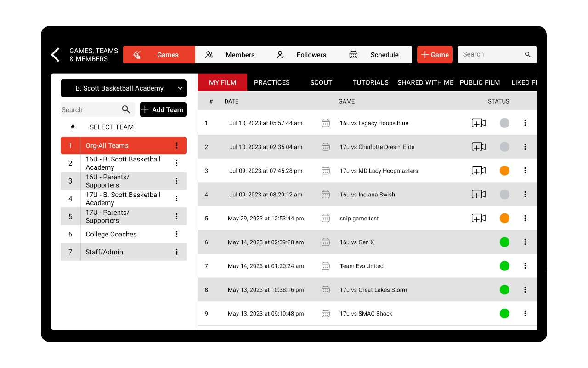Viewport: 588px width, 368px height.
Task: Select the College Coaches team
Action: click(124, 234)
